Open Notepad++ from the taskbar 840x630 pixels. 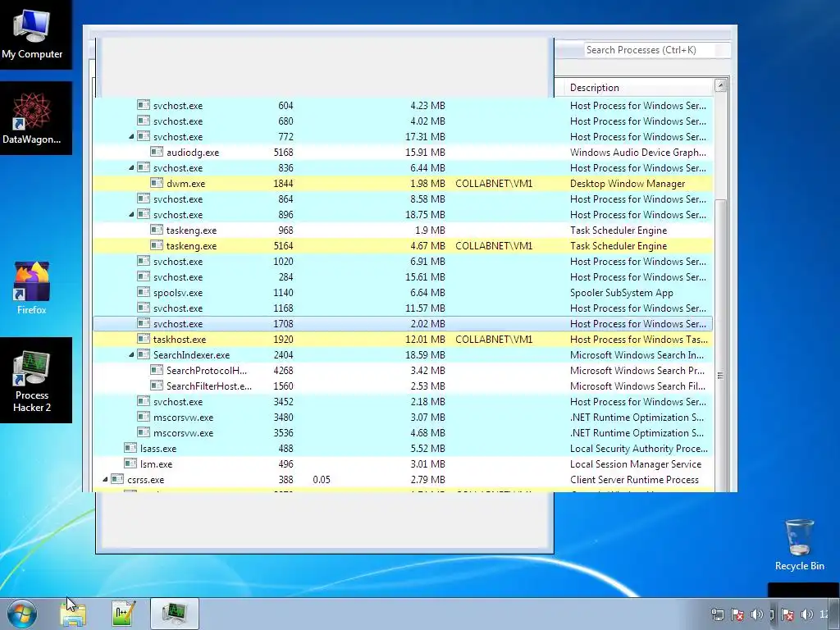[x=123, y=614]
